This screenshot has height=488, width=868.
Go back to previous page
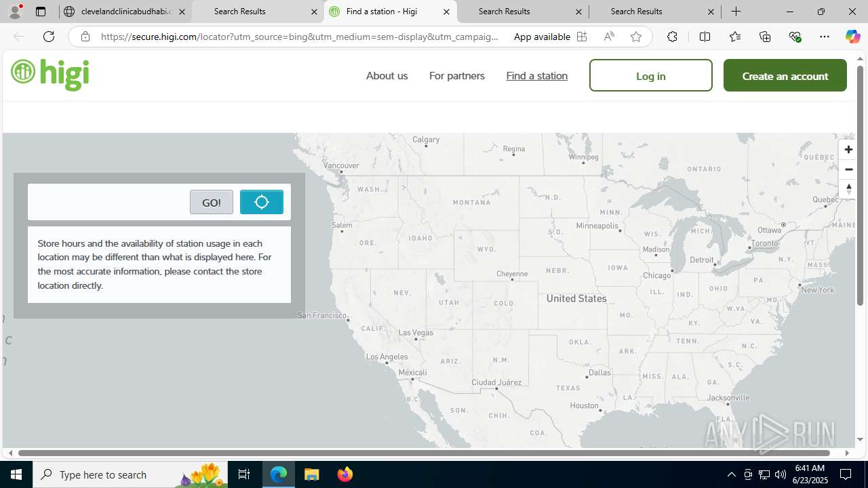pos(19,37)
